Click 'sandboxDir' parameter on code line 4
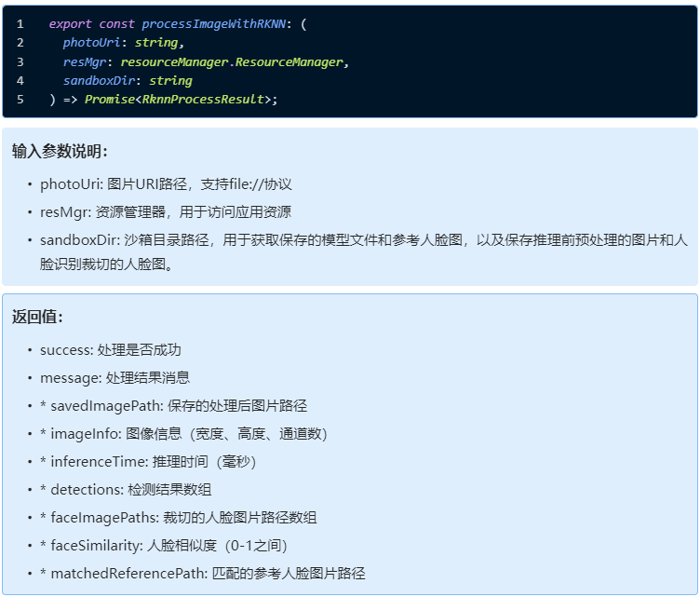The height and width of the screenshot is (597, 700). tap(99, 81)
